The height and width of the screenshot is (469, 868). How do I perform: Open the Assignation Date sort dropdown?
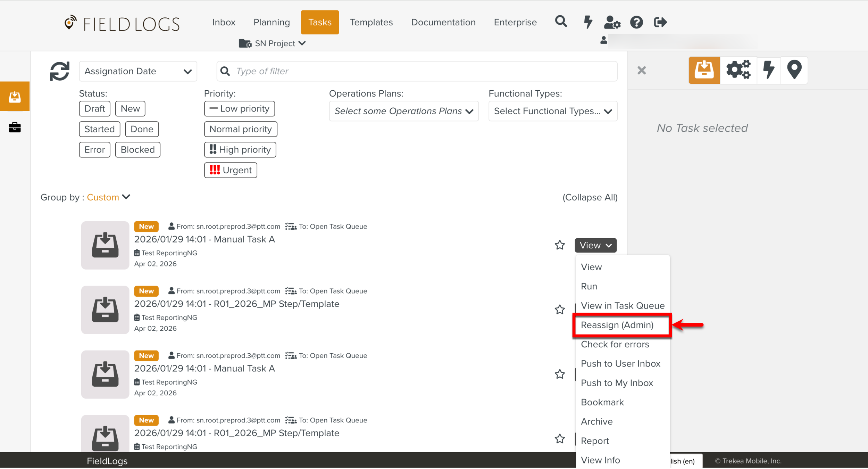(x=138, y=71)
